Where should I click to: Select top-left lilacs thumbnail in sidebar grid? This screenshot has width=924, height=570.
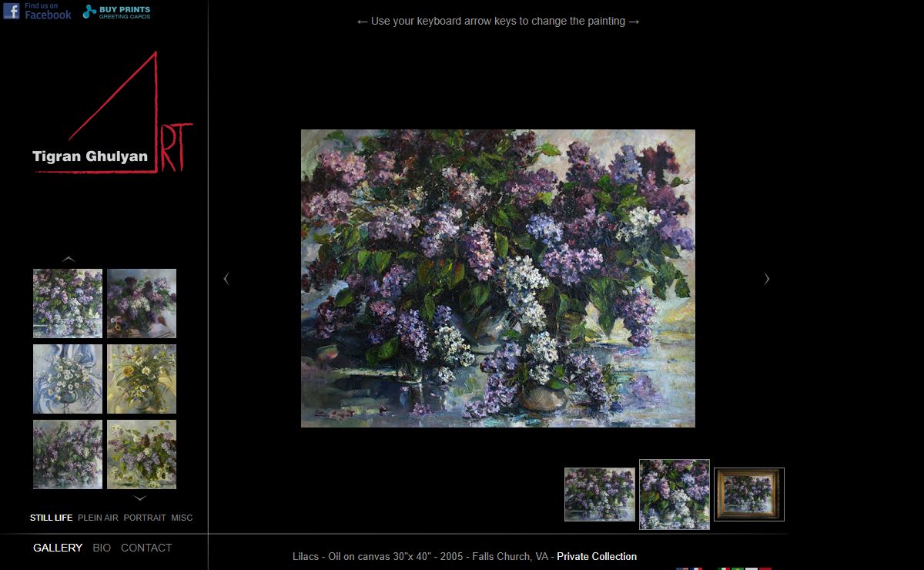(68, 303)
